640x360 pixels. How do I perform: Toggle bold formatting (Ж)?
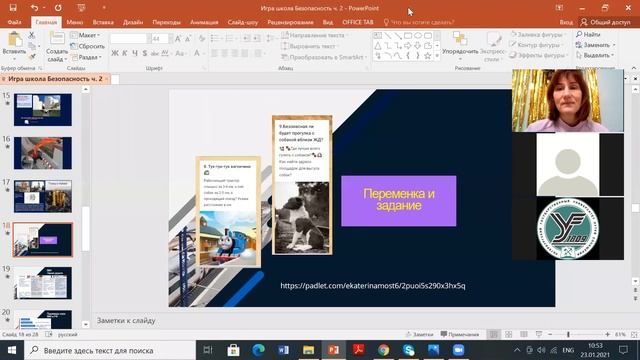pyautogui.click(x=115, y=53)
